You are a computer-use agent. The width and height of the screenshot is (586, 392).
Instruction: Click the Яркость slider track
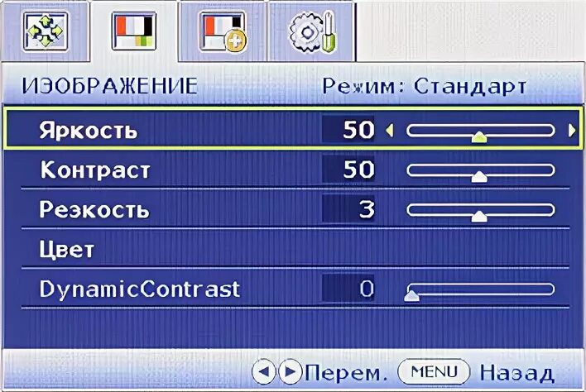pyautogui.click(x=481, y=131)
